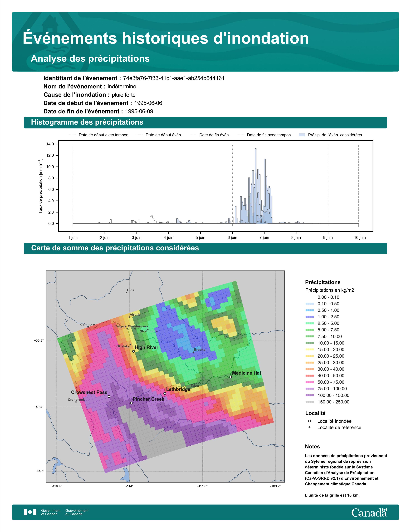The width and height of the screenshot is (411, 532).
Task: Click the '-114°' longitude label
Action: [130, 486]
